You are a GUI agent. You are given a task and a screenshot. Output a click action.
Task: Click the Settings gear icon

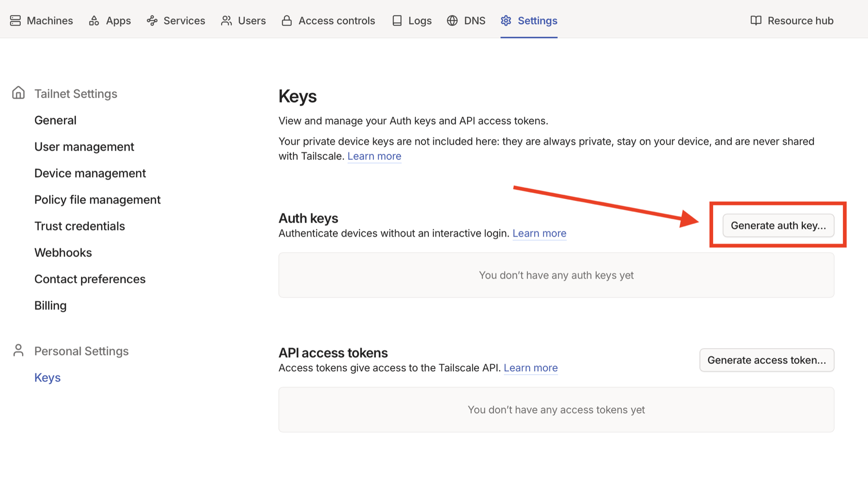tap(506, 20)
